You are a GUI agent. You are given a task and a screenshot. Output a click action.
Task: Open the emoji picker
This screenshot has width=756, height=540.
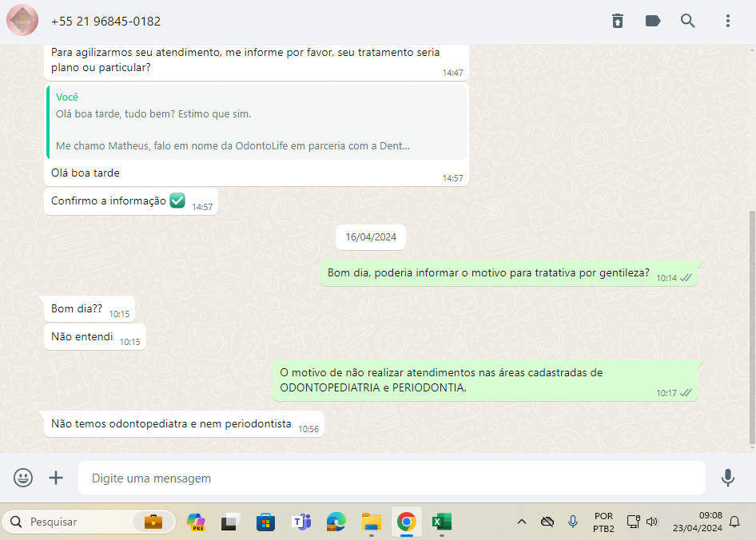tap(23, 478)
